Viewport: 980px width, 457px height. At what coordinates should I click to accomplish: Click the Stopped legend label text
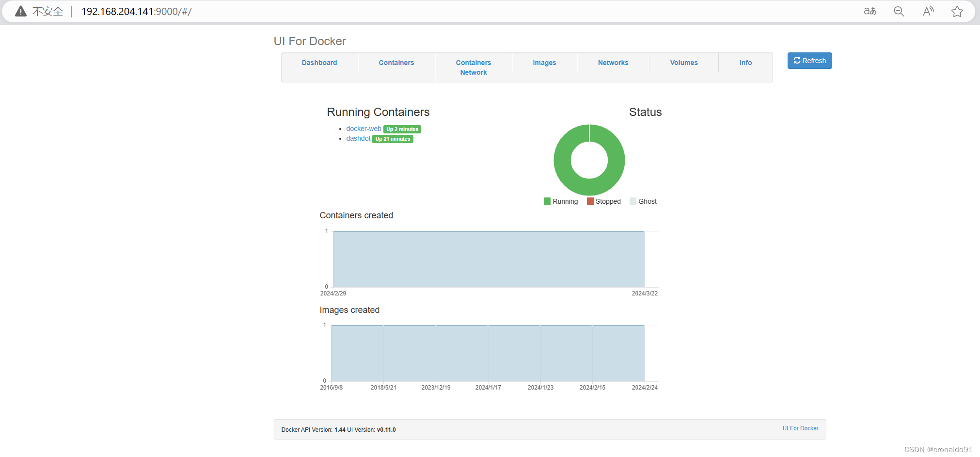[x=608, y=201]
